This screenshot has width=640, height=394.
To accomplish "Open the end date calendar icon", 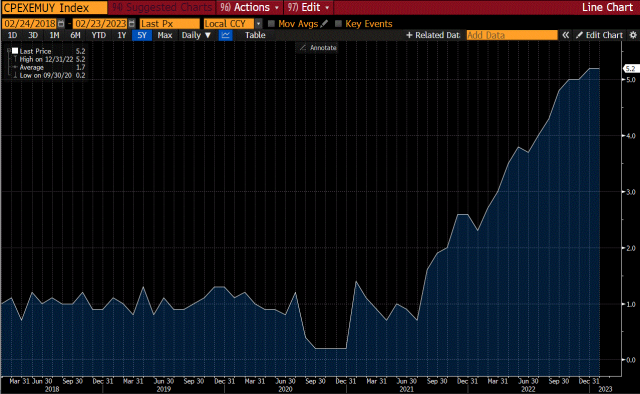I will click(x=131, y=24).
